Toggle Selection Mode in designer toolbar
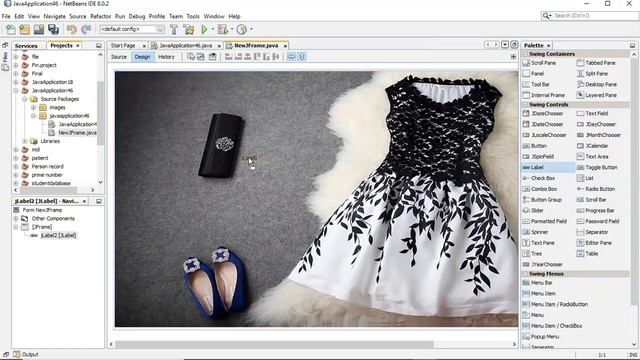The height and width of the screenshot is (360, 640). (x=191, y=57)
